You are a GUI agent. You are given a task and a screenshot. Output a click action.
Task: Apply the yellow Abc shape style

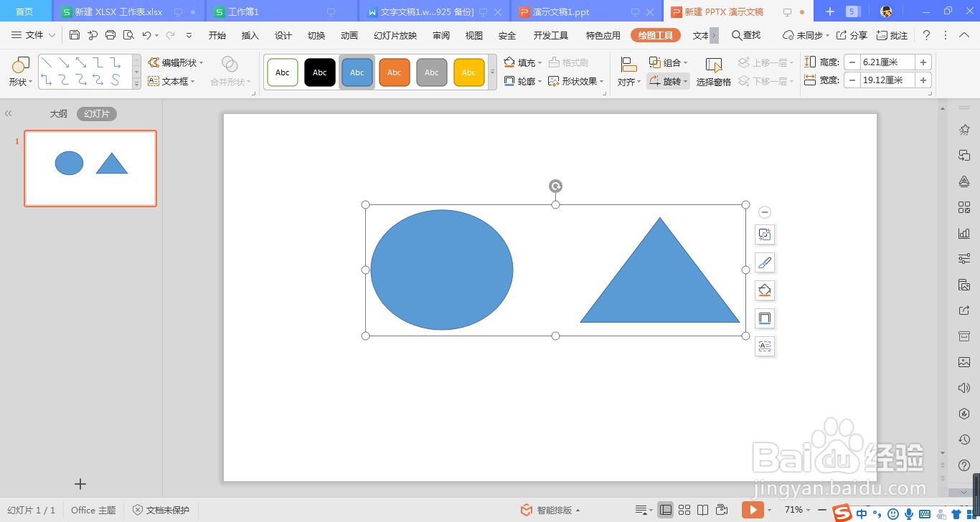[469, 72]
